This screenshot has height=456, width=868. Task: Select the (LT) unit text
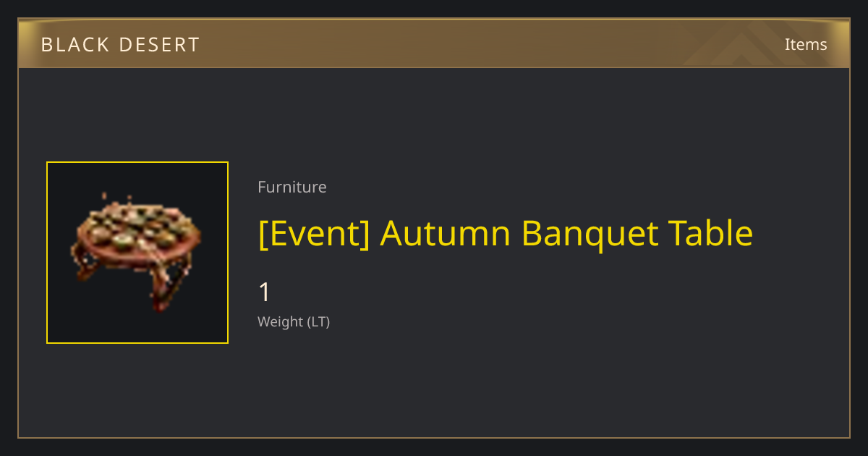point(319,321)
